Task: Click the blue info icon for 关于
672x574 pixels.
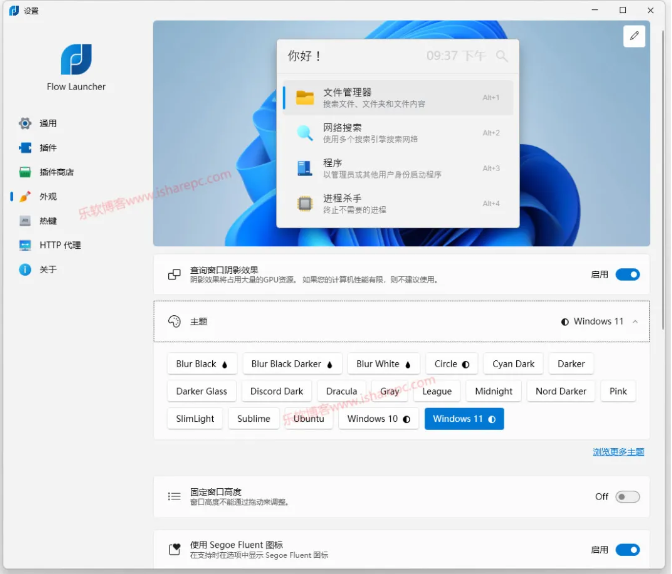Action: click(x=25, y=270)
